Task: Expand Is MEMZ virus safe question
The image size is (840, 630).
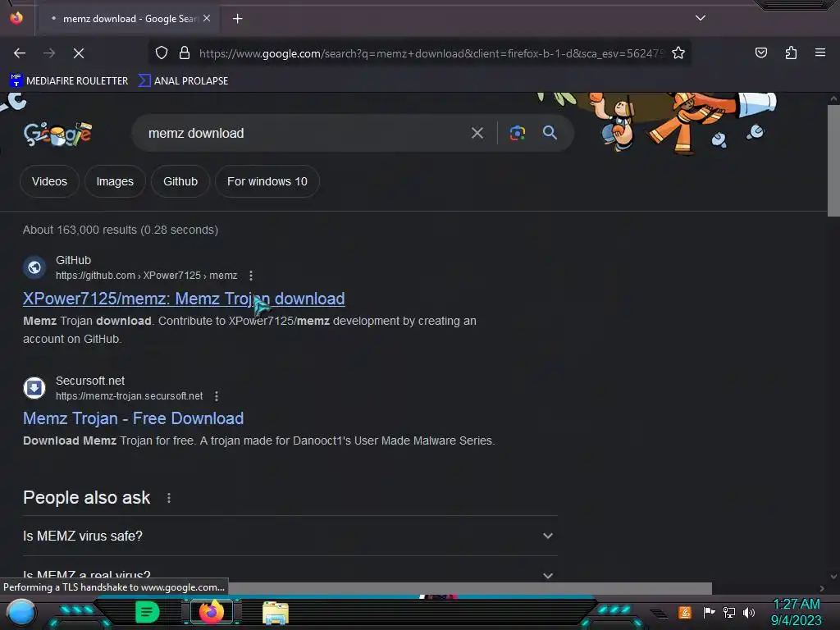Action: tap(290, 536)
